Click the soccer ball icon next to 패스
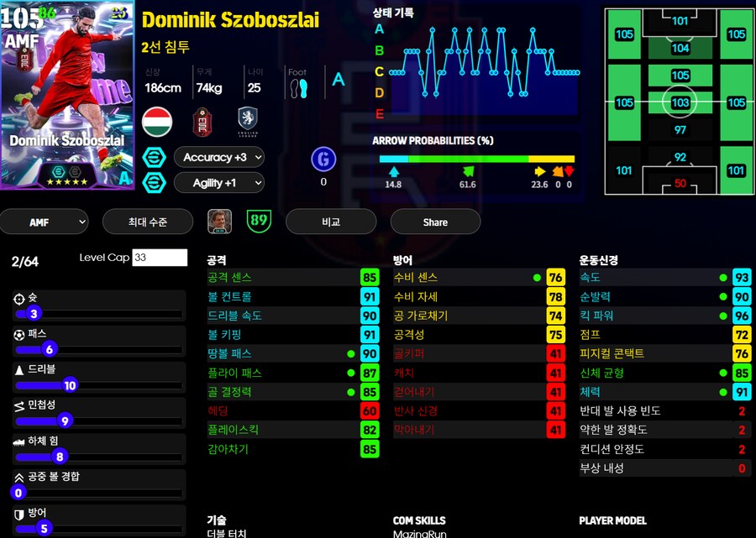The width and height of the screenshot is (756, 538). (x=19, y=333)
